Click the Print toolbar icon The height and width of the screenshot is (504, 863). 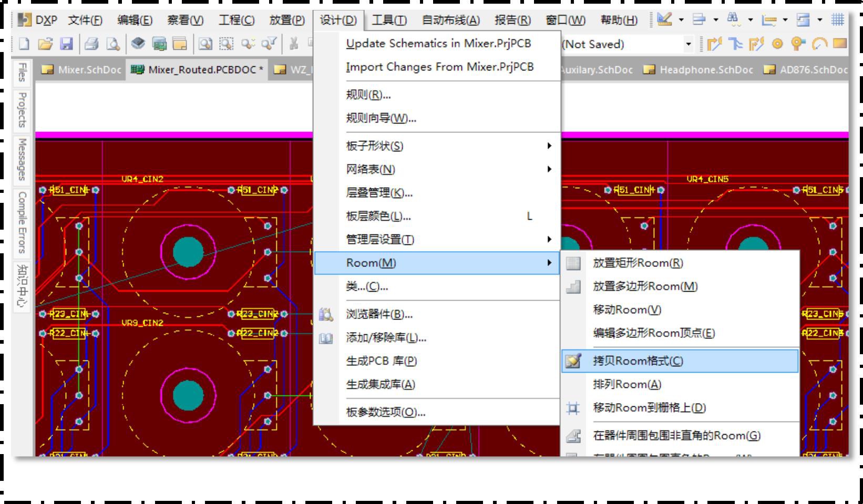pos(91,44)
